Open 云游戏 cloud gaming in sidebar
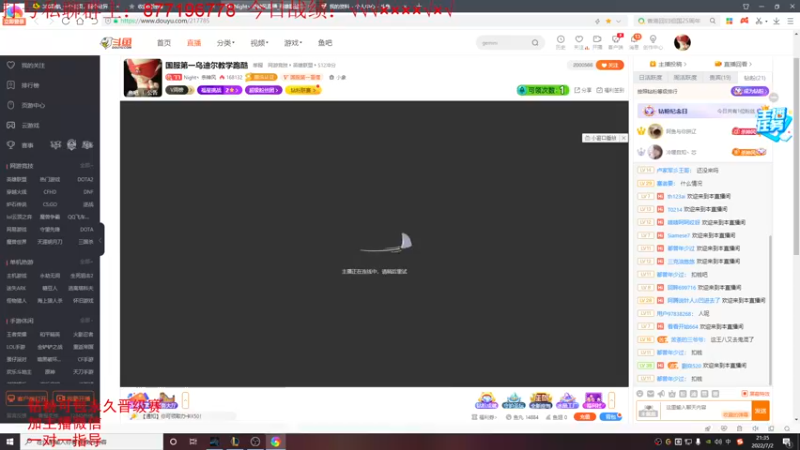This screenshot has height=450, width=800. pos(30,125)
